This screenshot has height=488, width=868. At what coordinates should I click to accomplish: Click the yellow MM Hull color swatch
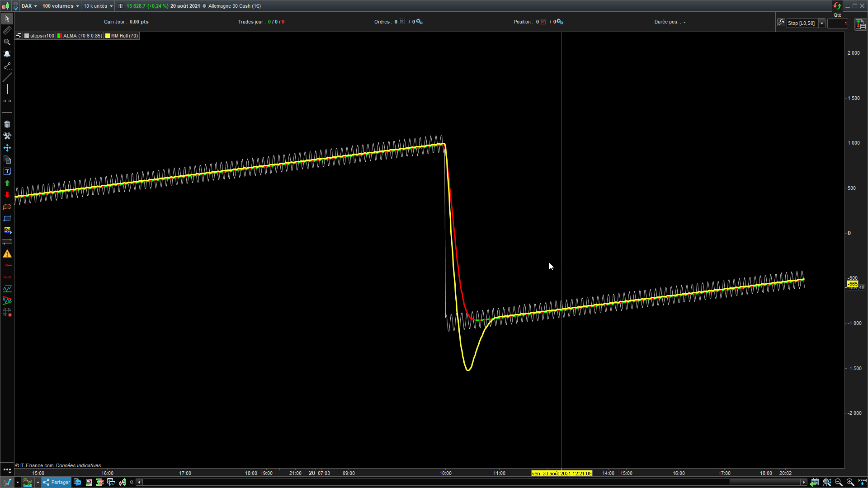(108, 36)
